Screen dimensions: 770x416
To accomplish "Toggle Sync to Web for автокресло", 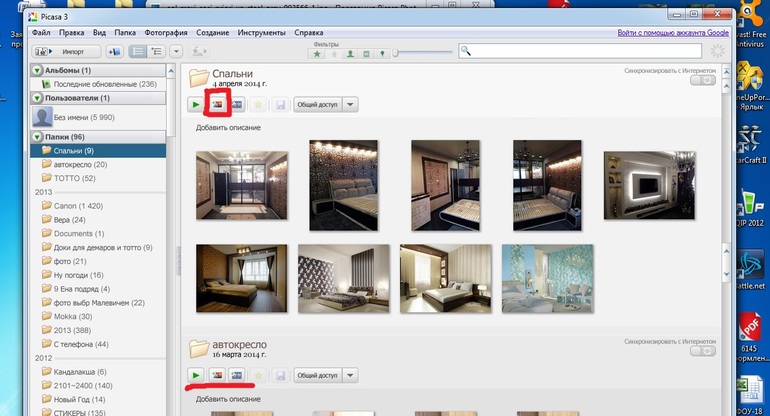I will click(703, 351).
